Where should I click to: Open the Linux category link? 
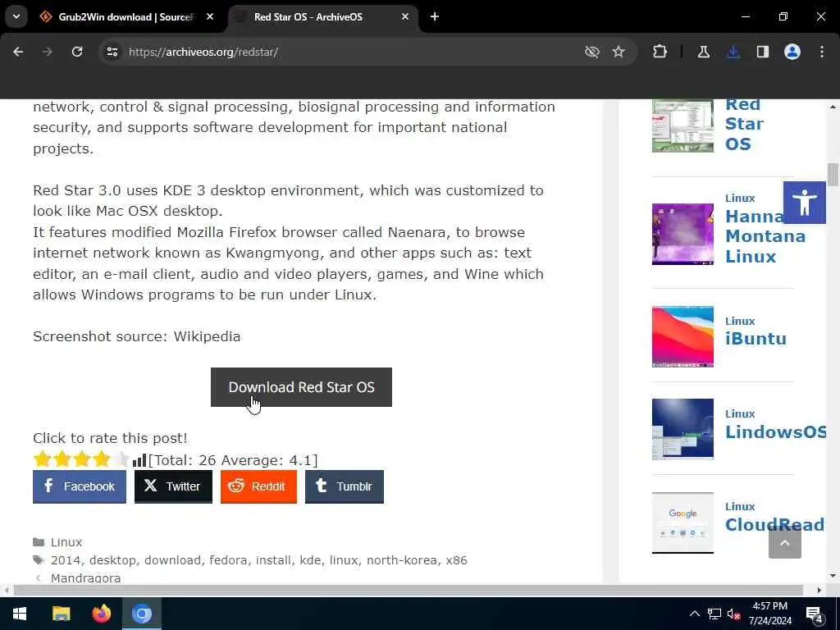66,542
